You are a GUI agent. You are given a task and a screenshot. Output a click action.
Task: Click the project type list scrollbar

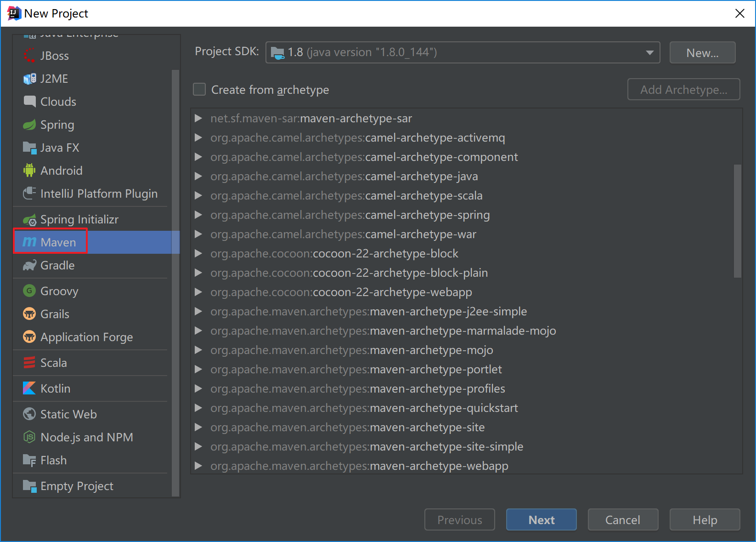pyautogui.click(x=175, y=283)
